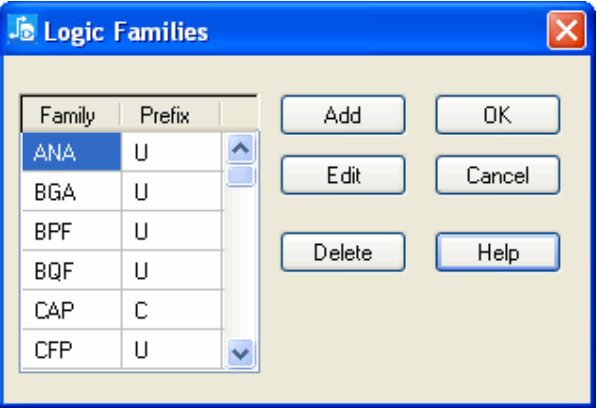Viewport: 597px width, 408px height.
Task: Click Delete to remove selected family
Action: (343, 252)
